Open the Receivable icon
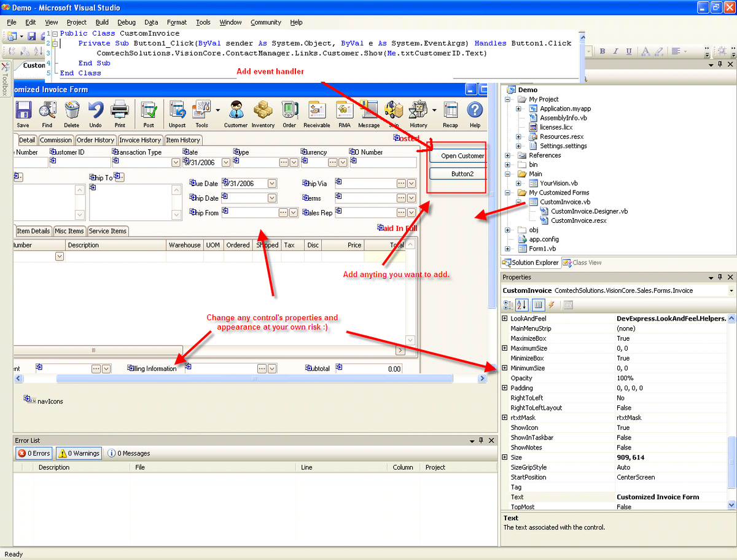The height and width of the screenshot is (560, 737). (317, 111)
